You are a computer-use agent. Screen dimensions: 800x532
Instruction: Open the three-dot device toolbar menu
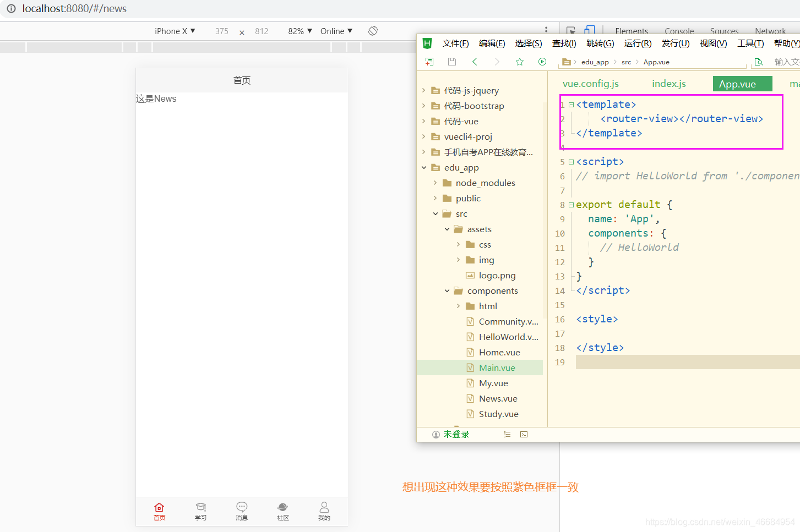[546, 30]
